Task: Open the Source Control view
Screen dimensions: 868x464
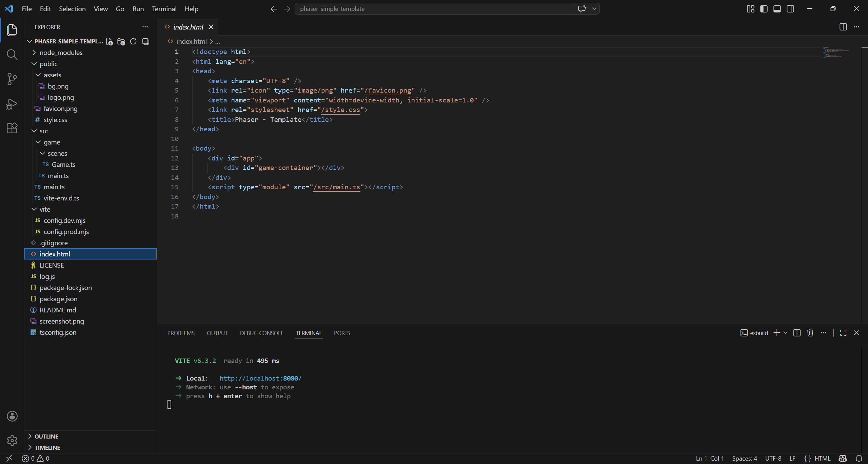Action: coord(12,79)
